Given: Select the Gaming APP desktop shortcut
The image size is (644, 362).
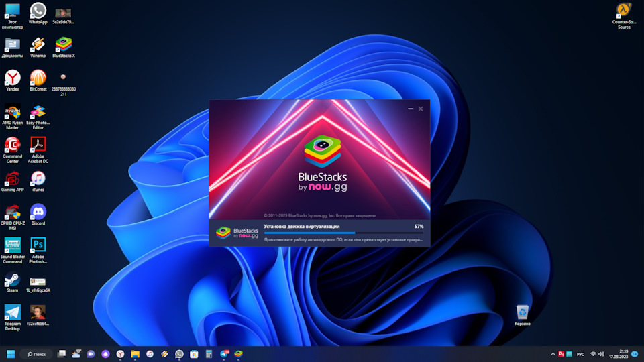Looking at the screenshot, I should point(12,182).
